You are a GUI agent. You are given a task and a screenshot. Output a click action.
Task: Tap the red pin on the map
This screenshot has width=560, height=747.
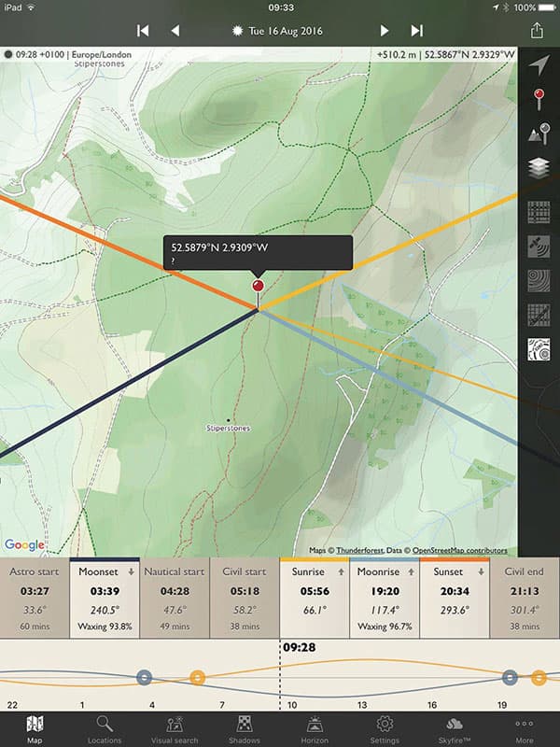pyautogui.click(x=258, y=286)
